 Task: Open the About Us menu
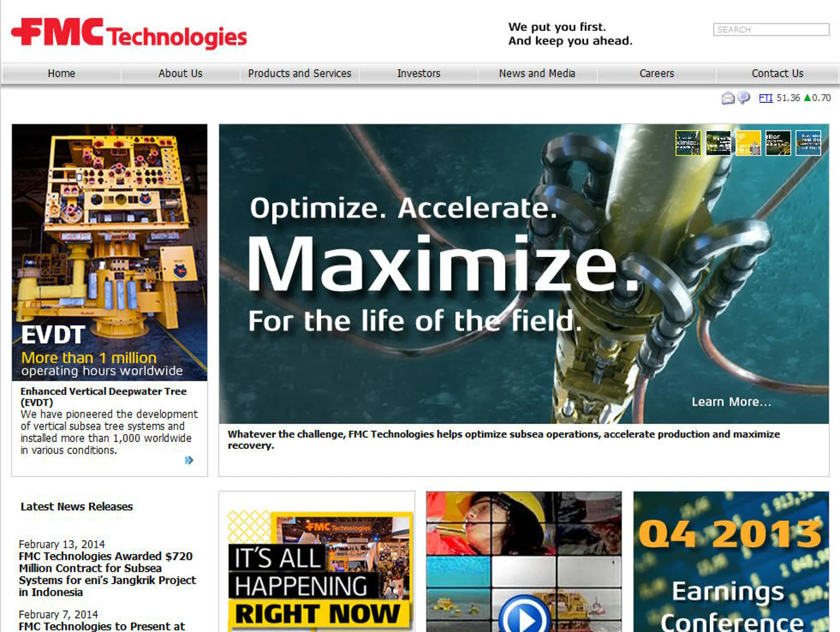[180, 73]
